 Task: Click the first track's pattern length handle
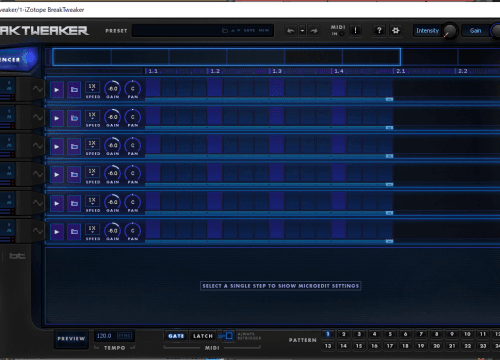click(x=389, y=99)
